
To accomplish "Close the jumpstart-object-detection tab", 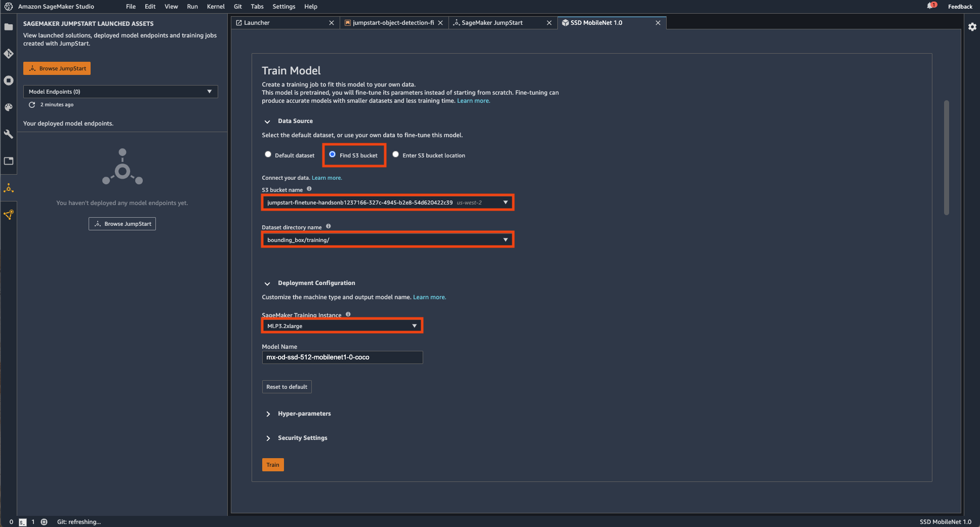I will tap(440, 23).
